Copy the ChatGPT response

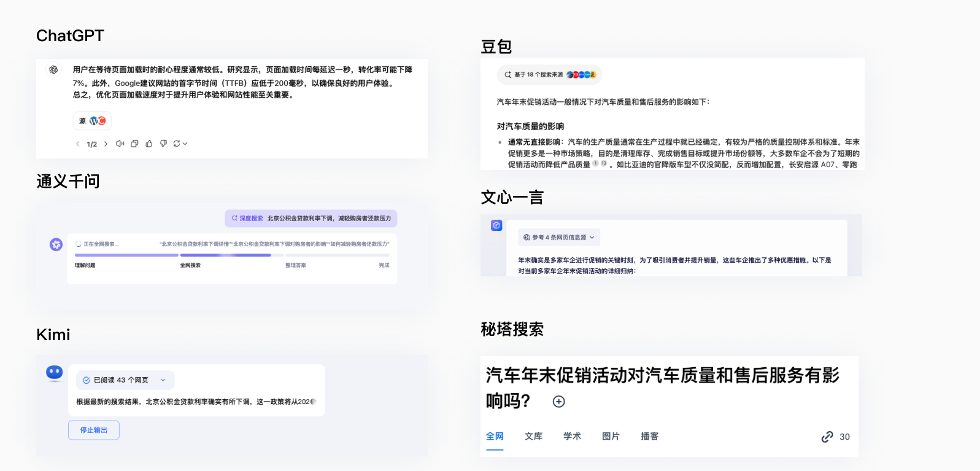tap(134, 144)
